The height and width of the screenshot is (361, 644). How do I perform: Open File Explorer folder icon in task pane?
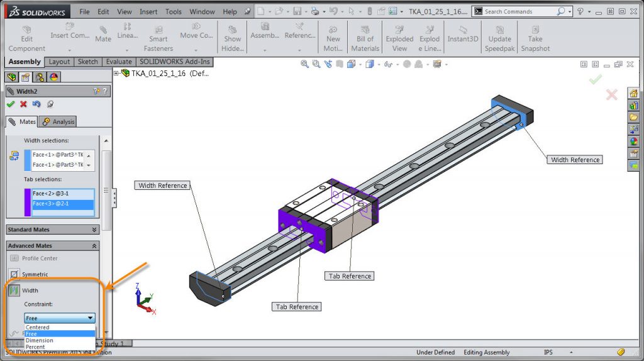tap(634, 118)
